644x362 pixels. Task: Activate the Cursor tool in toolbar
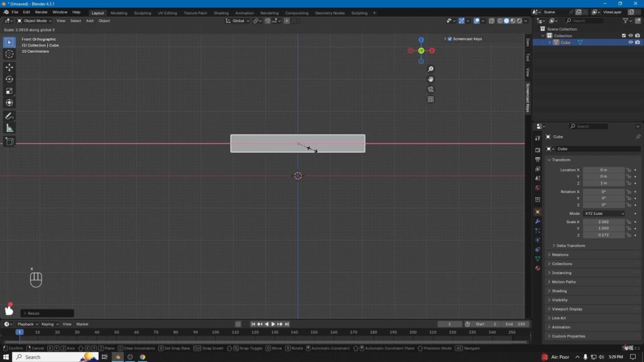click(x=9, y=54)
